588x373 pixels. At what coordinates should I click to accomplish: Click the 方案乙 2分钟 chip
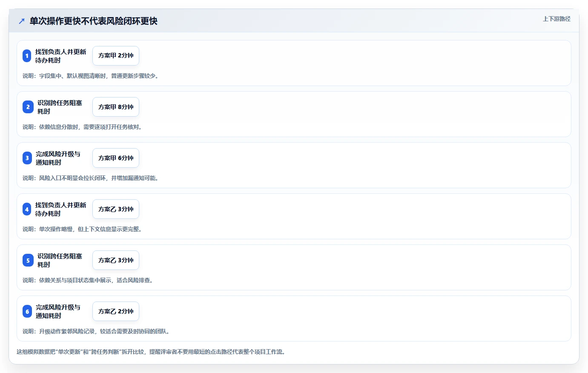[116, 311]
